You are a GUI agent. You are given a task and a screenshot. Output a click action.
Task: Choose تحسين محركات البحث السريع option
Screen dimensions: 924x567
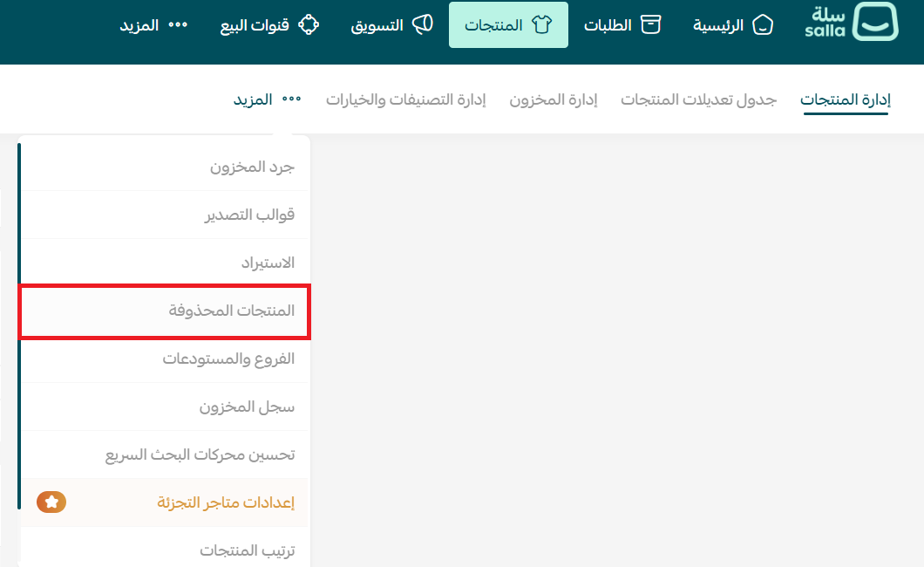coord(165,454)
